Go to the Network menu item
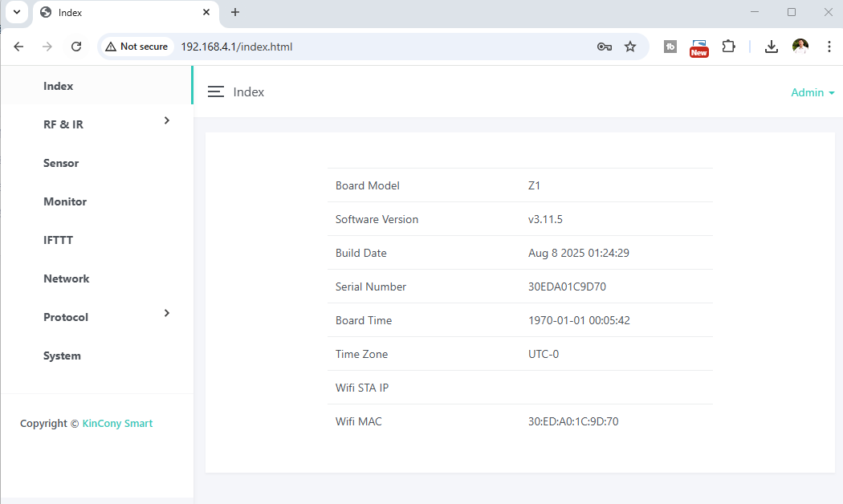843x504 pixels. pos(66,278)
